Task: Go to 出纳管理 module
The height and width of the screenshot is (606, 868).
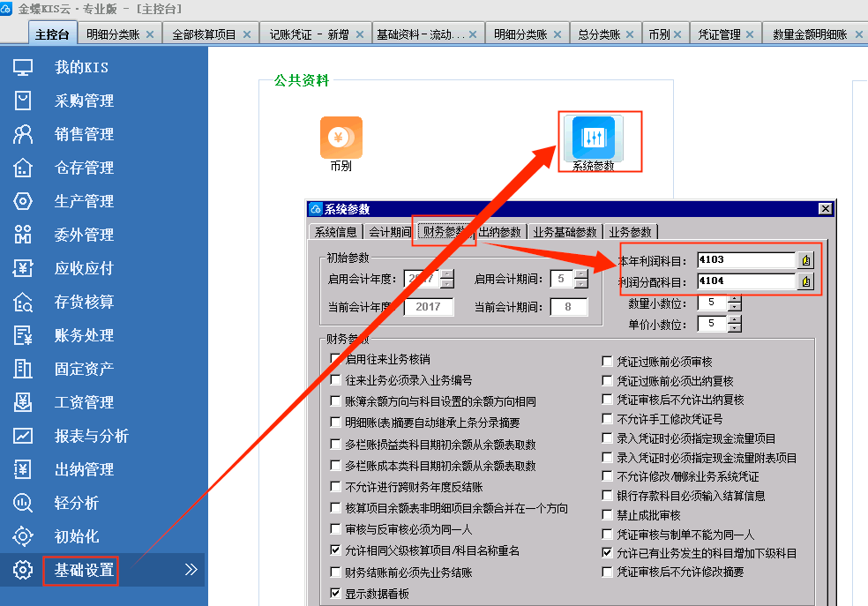Action: coord(84,469)
